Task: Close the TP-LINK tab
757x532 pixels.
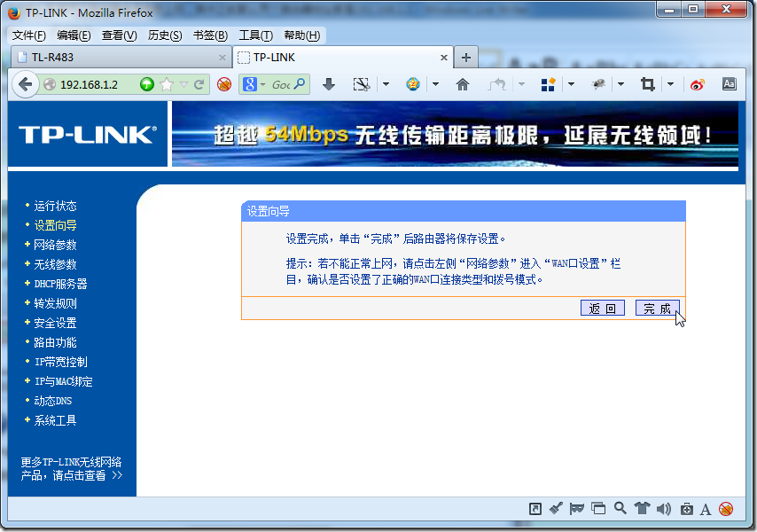Action: (x=444, y=58)
